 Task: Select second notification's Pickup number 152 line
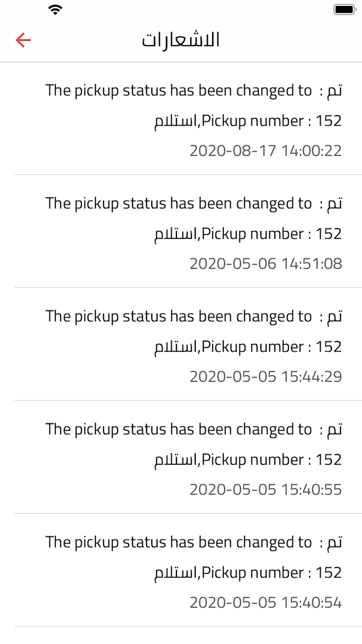pyautogui.click(x=248, y=234)
